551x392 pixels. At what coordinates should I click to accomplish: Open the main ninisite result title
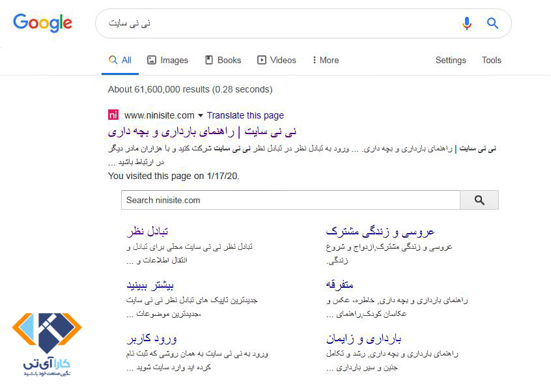pos(202,132)
